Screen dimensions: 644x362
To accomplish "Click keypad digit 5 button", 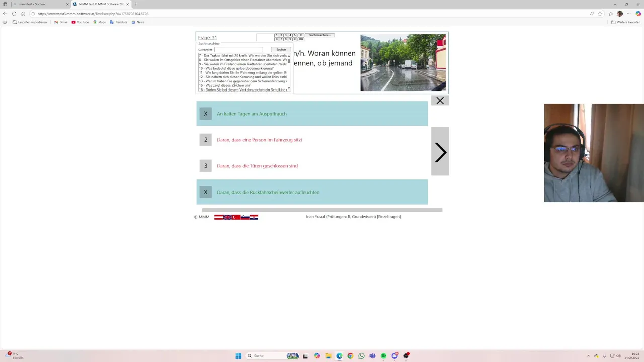I will [x=295, y=35].
